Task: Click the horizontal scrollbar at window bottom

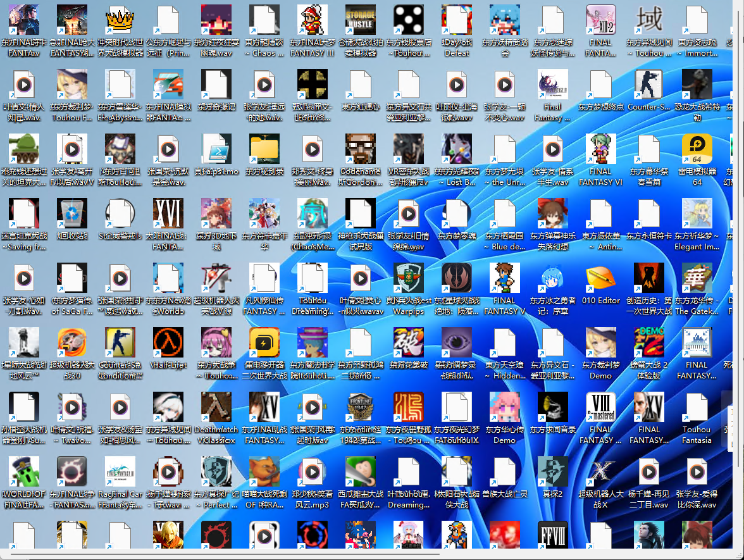Action: (225, 554)
